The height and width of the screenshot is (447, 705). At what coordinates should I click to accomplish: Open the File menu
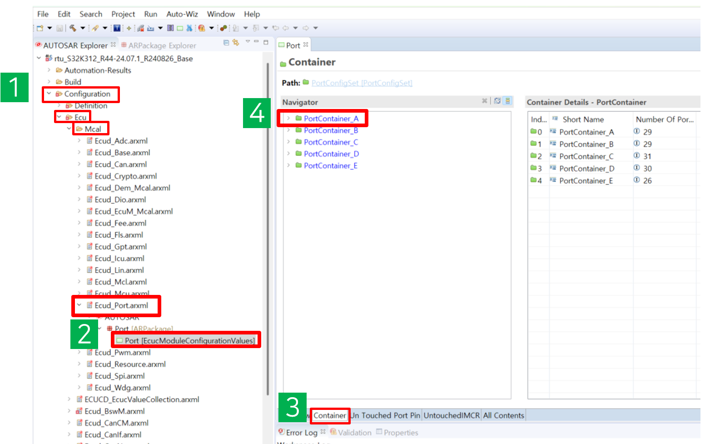point(43,14)
